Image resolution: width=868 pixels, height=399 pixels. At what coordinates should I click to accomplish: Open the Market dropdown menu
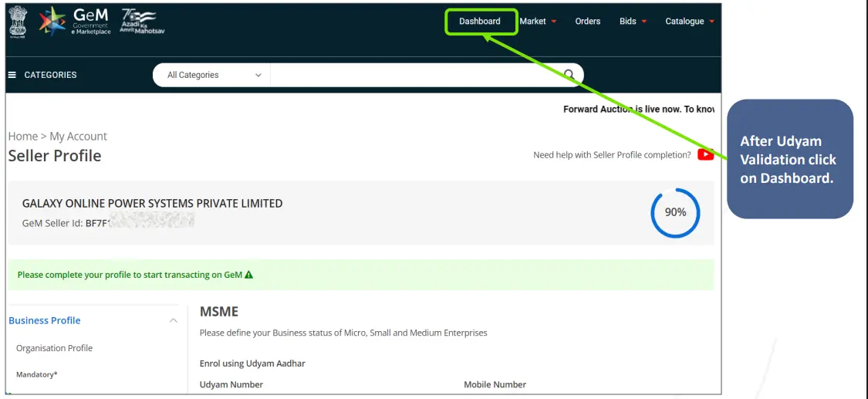pyautogui.click(x=538, y=21)
